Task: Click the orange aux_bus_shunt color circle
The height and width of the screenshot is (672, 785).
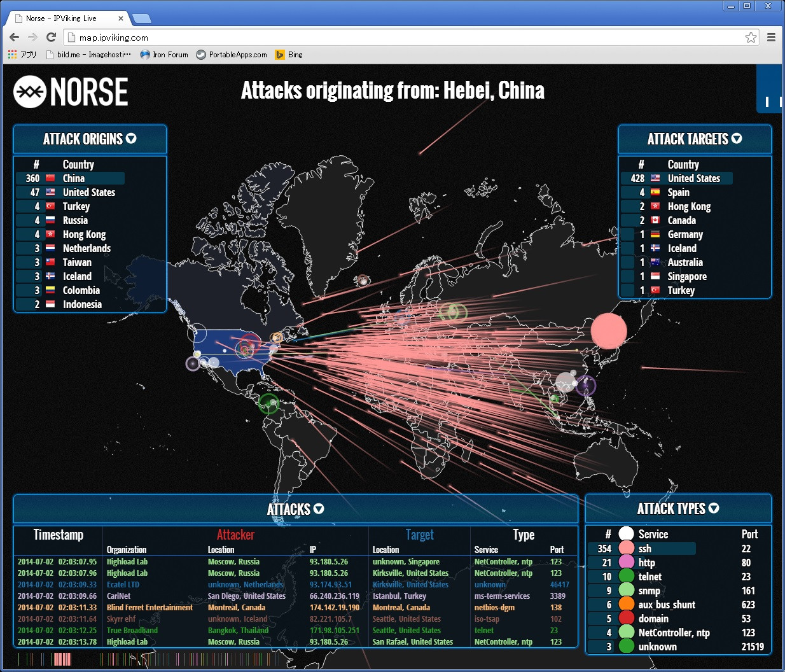Action: point(627,605)
